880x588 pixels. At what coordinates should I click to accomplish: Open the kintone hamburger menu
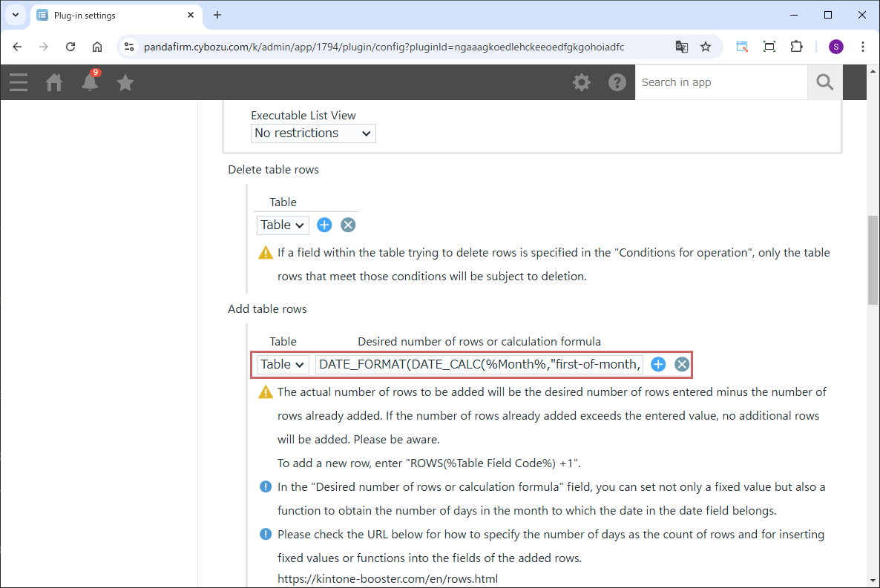click(19, 82)
